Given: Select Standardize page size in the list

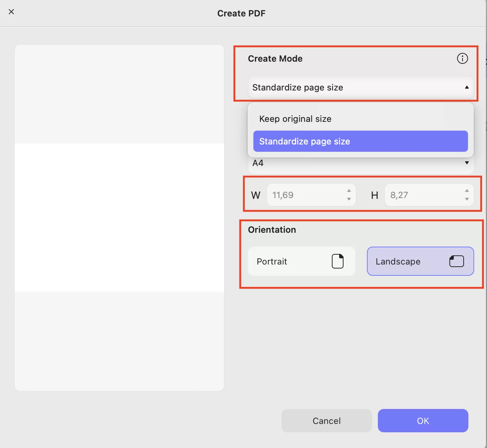Looking at the screenshot, I should (360, 141).
